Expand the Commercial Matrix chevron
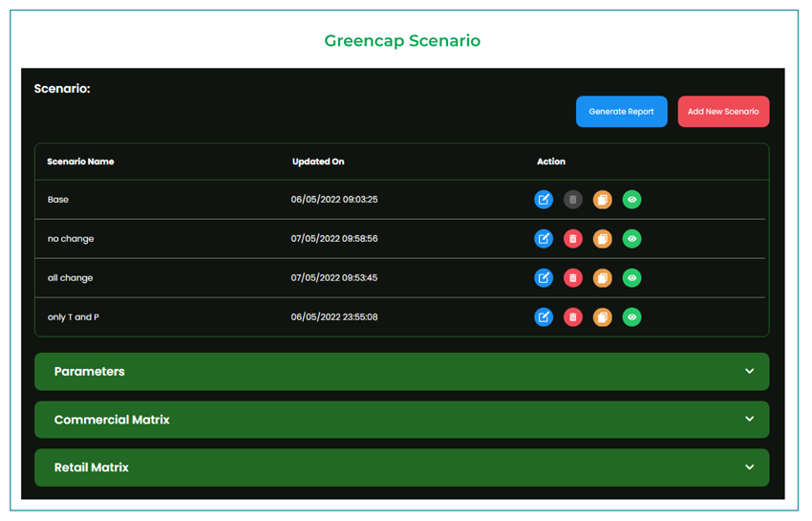 749,419
